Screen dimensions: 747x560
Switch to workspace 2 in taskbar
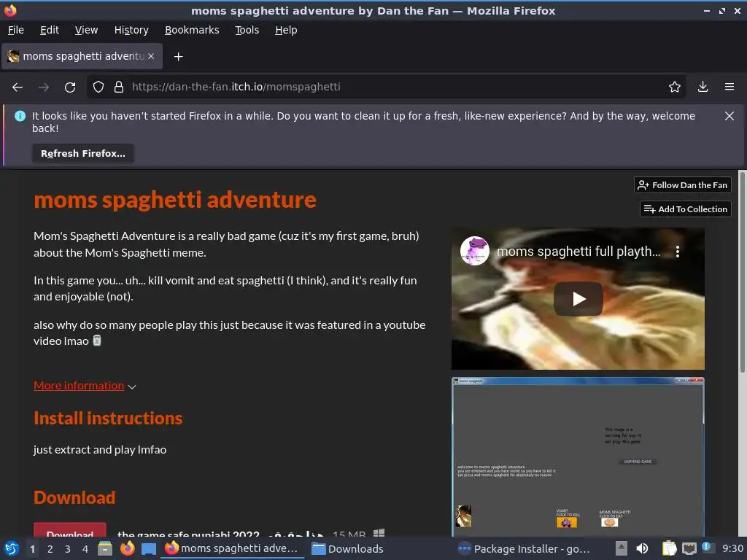click(x=50, y=549)
